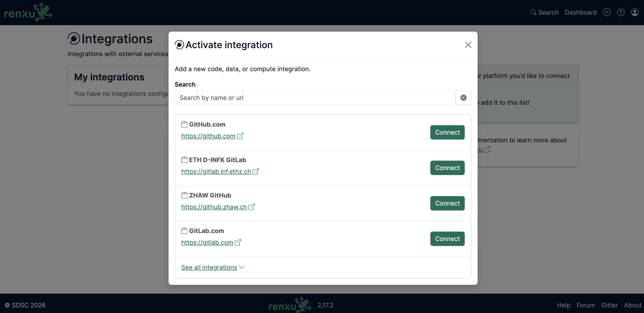Screen dimensions: 644x313
Task: Close the Activate integration dialog
Action: [x=468, y=45]
